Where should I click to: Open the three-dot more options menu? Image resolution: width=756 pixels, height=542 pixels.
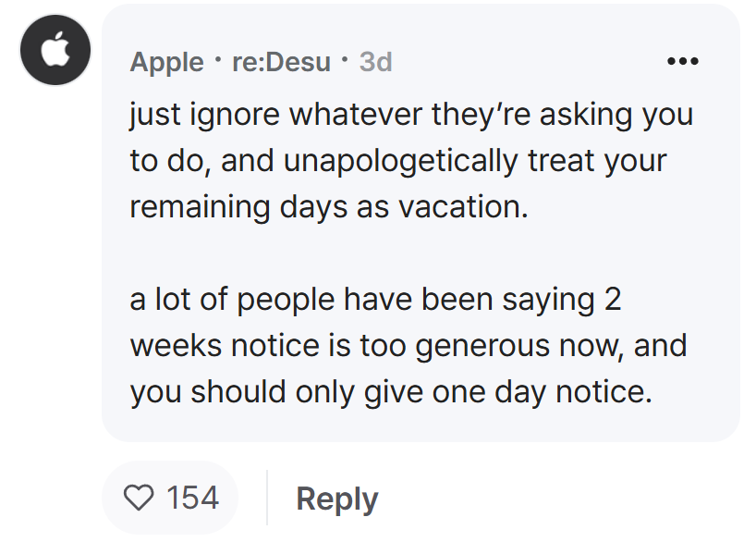pyautogui.click(x=682, y=61)
